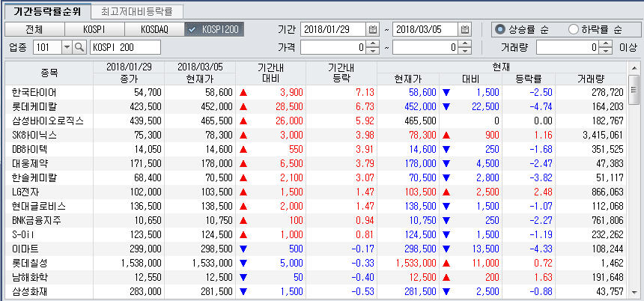
Task: Click the 거래량 volume input field
Action: tap(568, 48)
